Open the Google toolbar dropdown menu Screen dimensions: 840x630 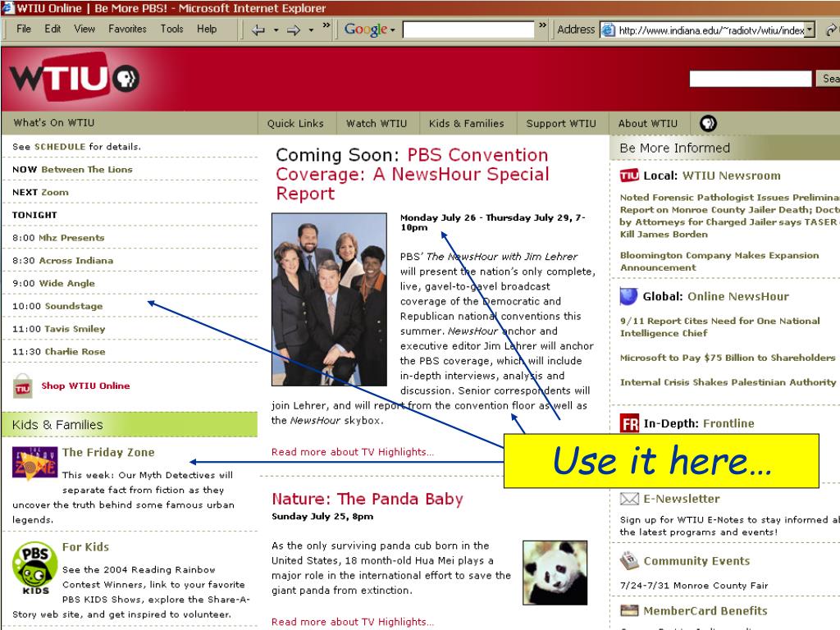point(393,30)
